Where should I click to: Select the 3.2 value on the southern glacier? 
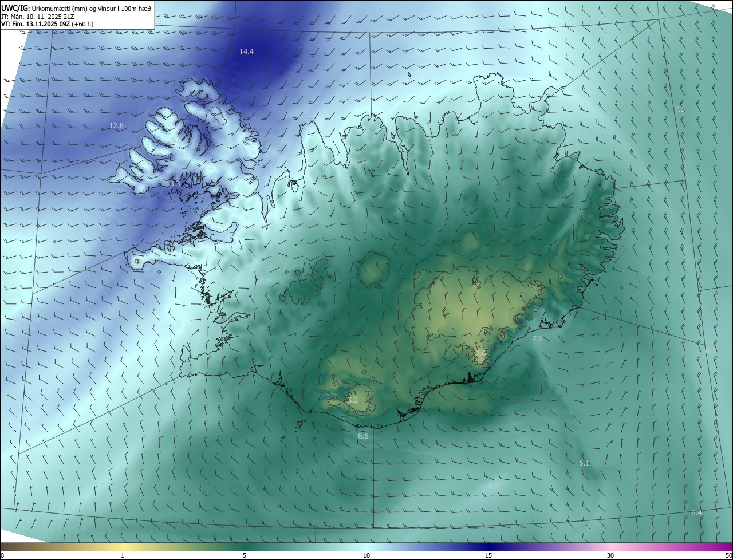[353, 400]
